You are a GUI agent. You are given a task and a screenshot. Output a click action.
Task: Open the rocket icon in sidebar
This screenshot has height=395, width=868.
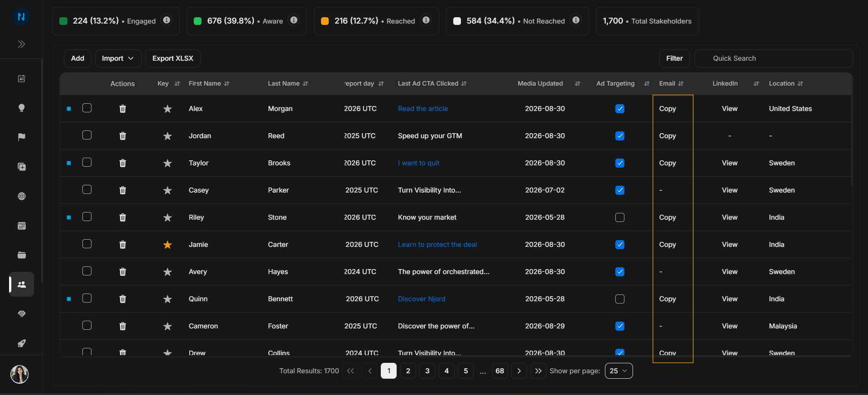point(21,343)
